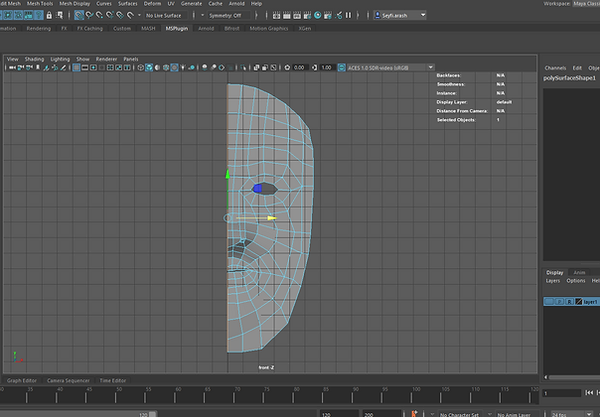The height and width of the screenshot is (417, 600).
Task: Open the viewport Shading menu
Action: [34, 59]
